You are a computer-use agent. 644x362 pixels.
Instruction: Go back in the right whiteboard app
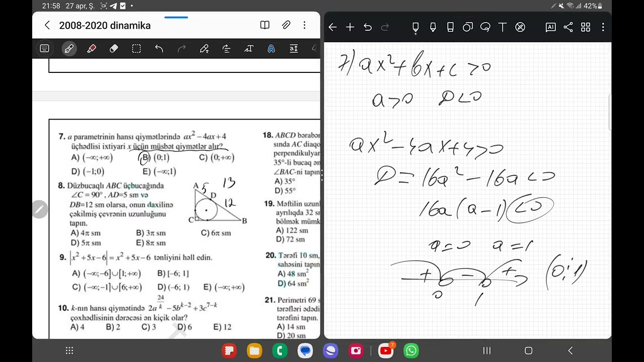333,27
